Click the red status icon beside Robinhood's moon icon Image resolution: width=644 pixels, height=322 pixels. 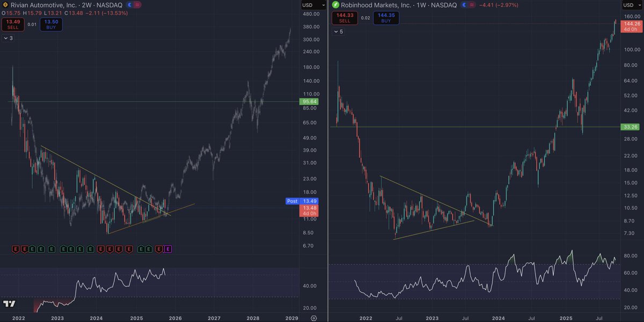coord(473,5)
